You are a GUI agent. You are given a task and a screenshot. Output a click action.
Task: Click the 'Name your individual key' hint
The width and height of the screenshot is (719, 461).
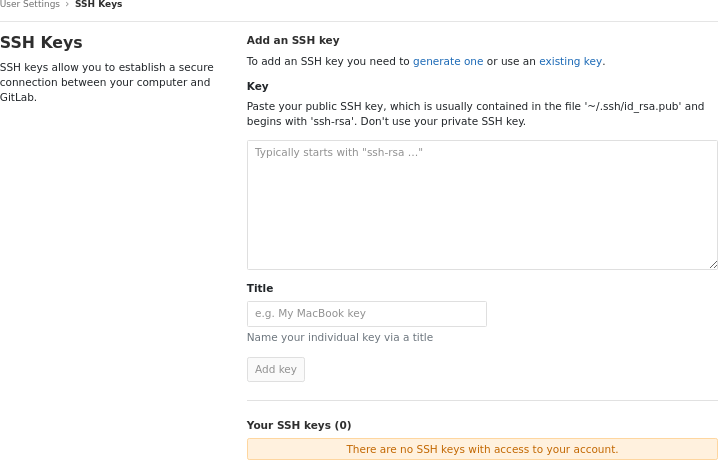pos(340,337)
